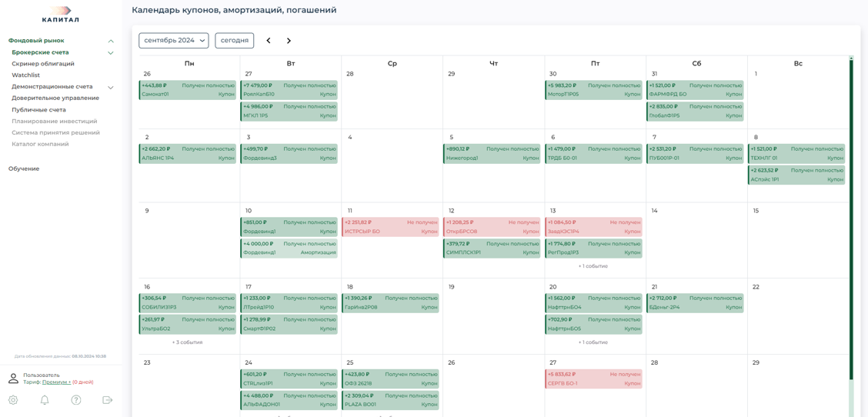Click the logout icon

tap(108, 400)
